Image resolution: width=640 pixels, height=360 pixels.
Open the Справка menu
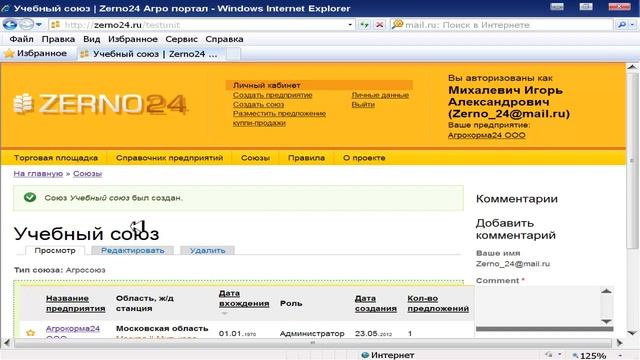point(224,39)
